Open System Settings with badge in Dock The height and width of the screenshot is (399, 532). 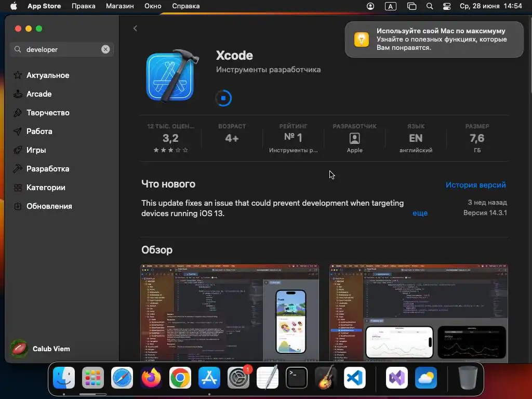(238, 378)
